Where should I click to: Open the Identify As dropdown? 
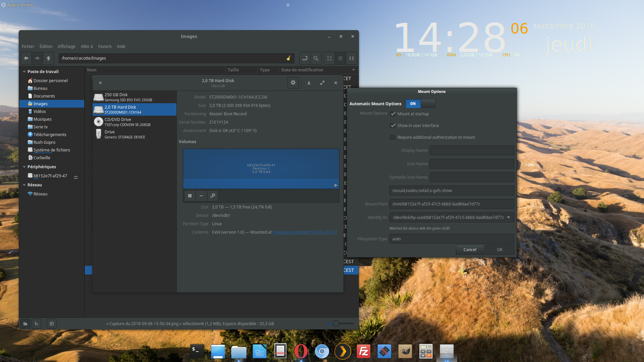tap(508, 218)
